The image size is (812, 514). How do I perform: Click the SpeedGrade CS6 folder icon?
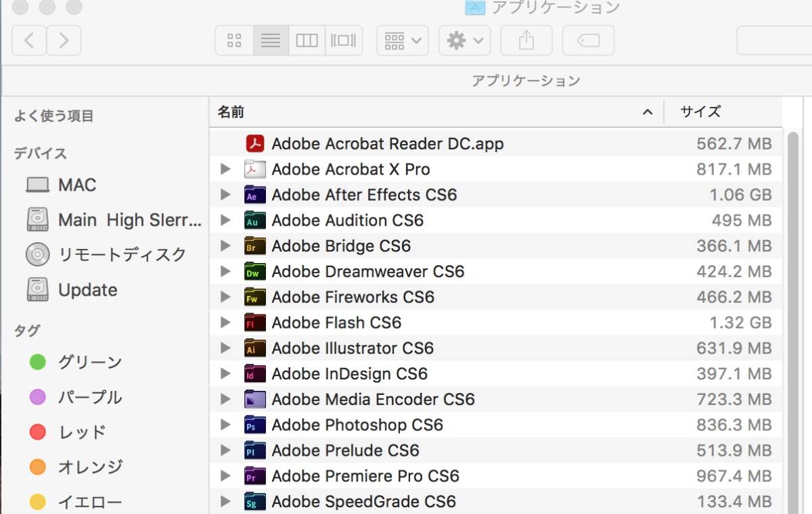(x=254, y=502)
